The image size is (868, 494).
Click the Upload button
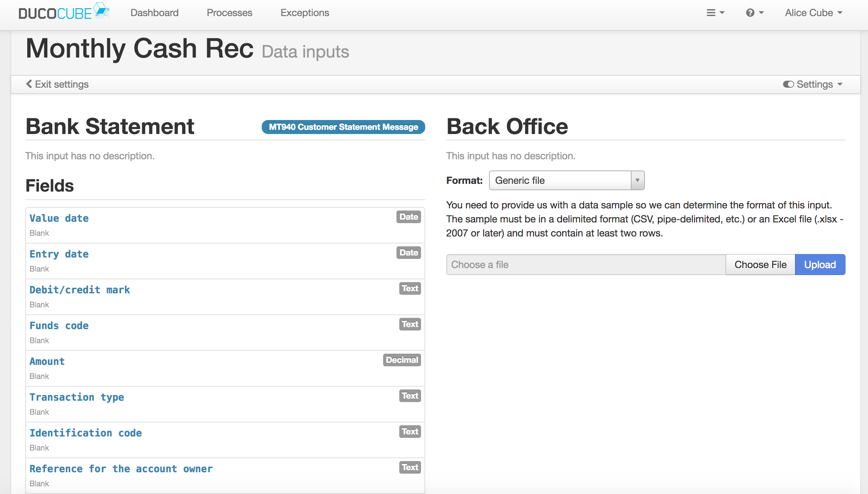click(x=820, y=265)
